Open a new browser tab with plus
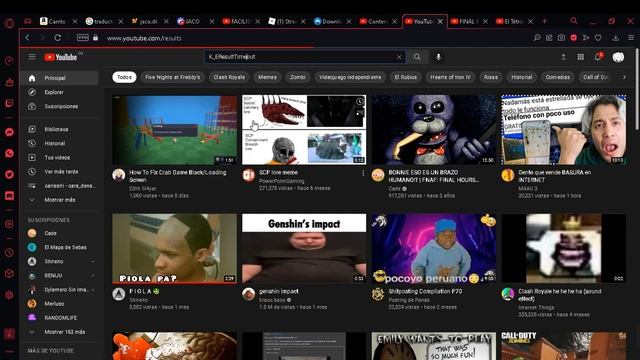This screenshot has height=360, width=640. (544, 21)
